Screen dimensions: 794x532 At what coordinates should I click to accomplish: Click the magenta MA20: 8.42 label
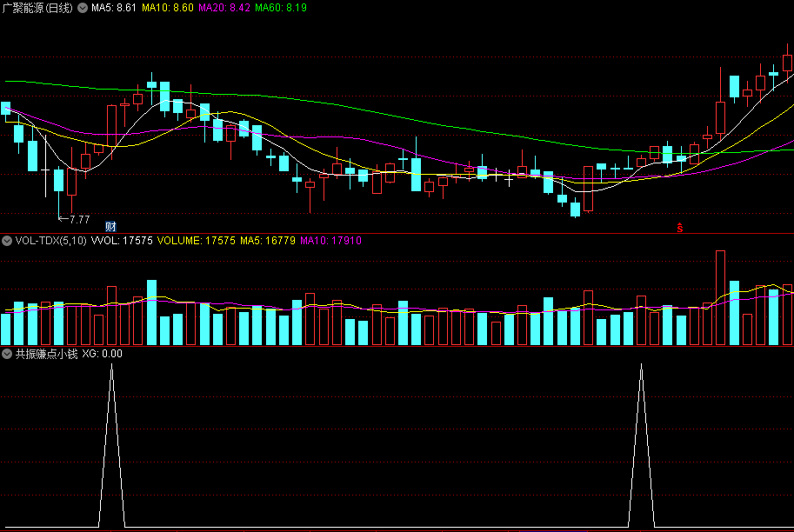[224, 8]
